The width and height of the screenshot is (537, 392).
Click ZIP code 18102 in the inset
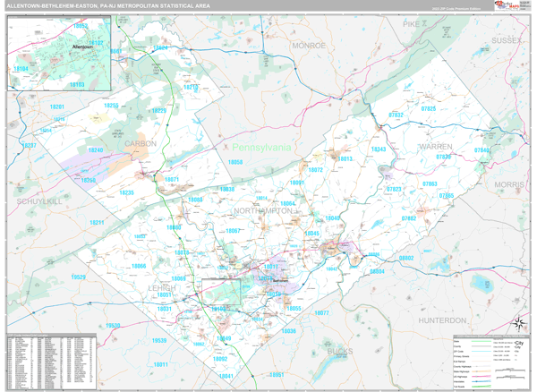[x=96, y=43]
